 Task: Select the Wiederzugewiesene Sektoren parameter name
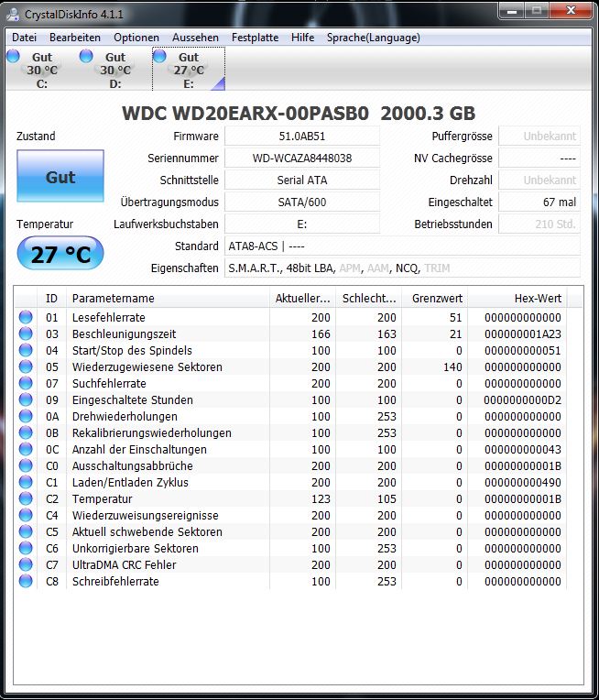point(147,367)
